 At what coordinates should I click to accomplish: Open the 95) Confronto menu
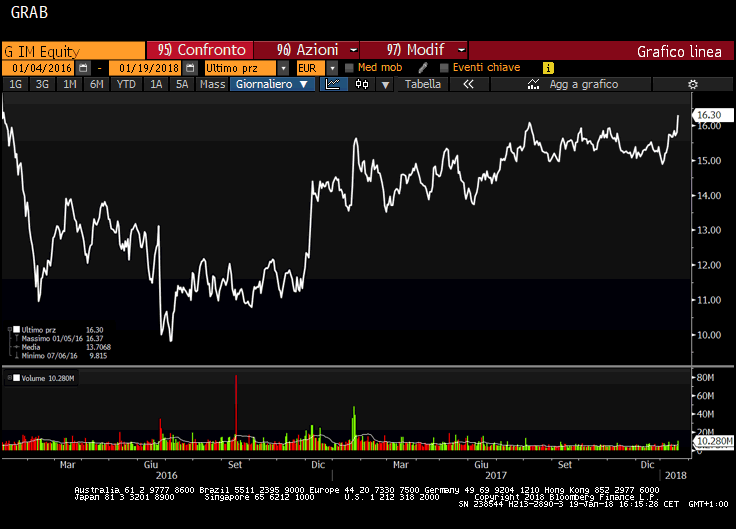pyautogui.click(x=200, y=50)
